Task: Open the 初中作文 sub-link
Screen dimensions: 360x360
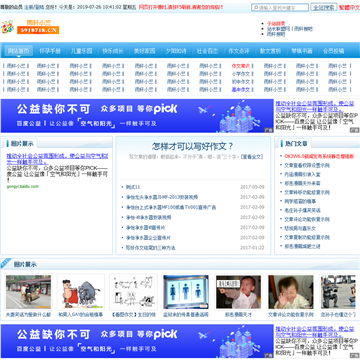Action: (x=241, y=82)
